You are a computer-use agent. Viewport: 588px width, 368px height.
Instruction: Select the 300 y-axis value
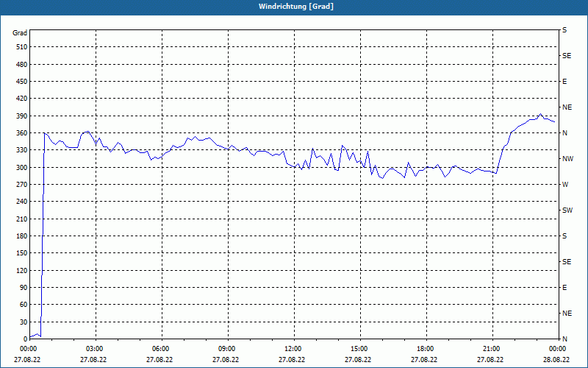[22, 168]
